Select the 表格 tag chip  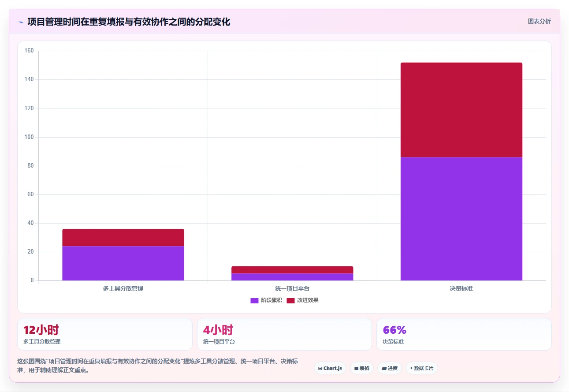361,368
